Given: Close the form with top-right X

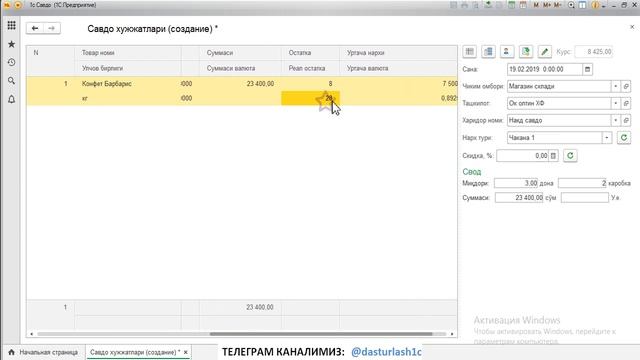Looking at the screenshot, I should [632, 27].
